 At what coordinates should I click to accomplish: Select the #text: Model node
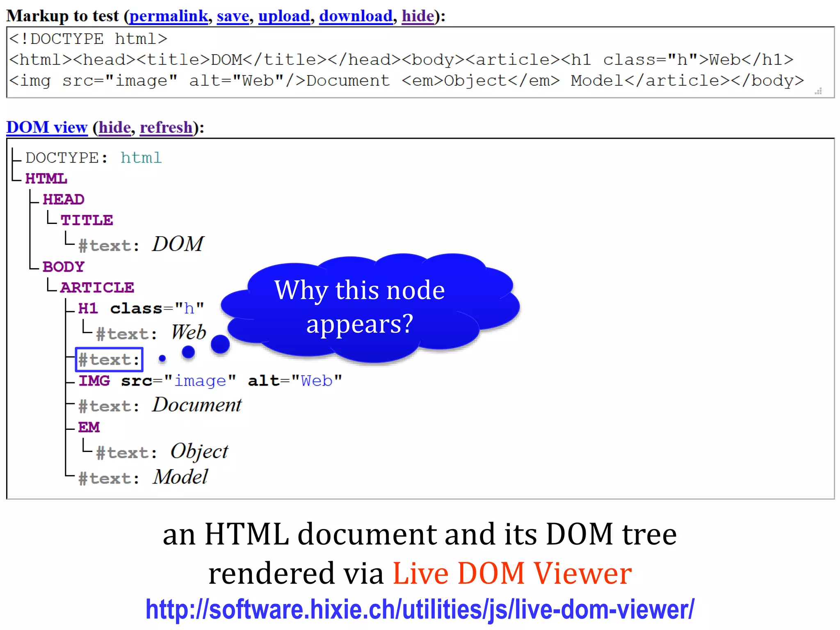pyautogui.click(x=143, y=477)
